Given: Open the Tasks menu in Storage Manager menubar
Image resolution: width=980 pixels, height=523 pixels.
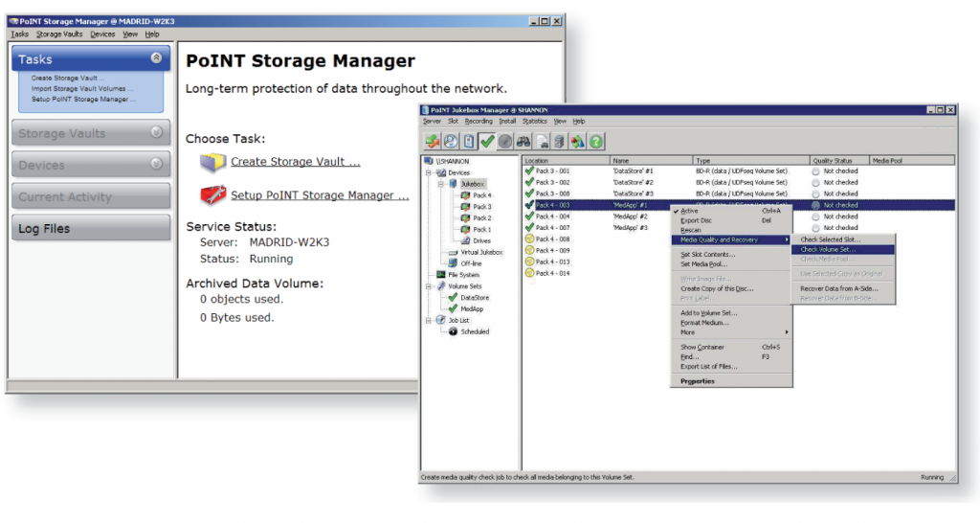Looking at the screenshot, I should click(19, 34).
